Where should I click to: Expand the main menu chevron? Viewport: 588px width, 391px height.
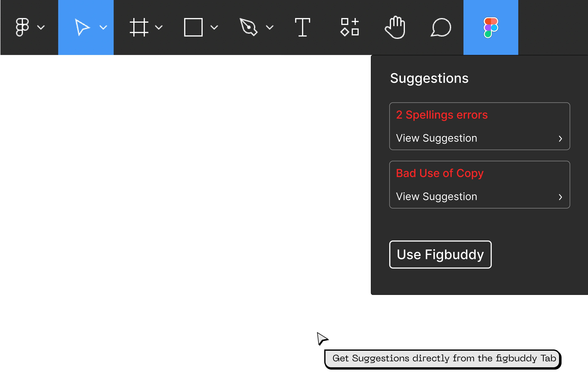tap(41, 27)
